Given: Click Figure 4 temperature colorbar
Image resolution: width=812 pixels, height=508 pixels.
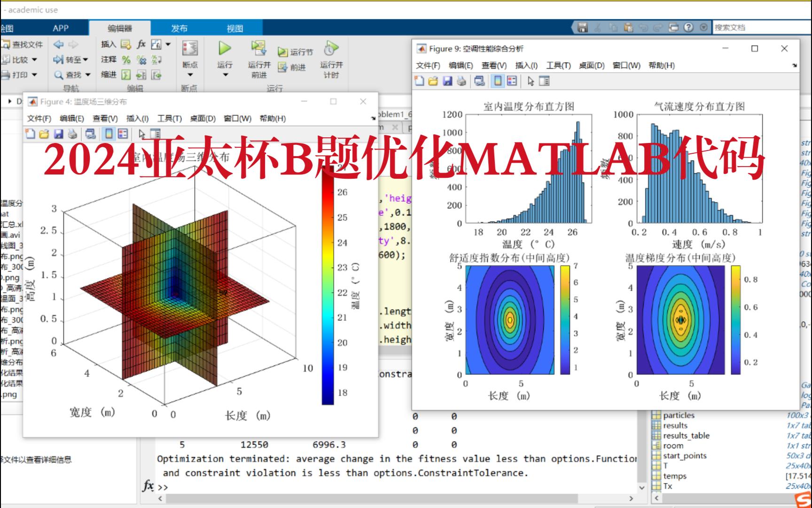Looking at the screenshot, I should tap(328, 285).
